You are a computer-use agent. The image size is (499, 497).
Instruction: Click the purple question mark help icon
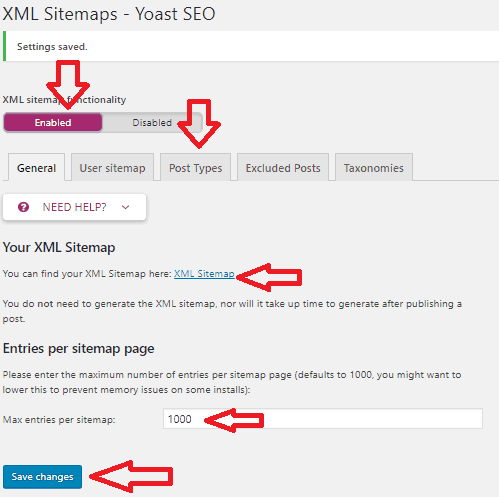pos(23,207)
